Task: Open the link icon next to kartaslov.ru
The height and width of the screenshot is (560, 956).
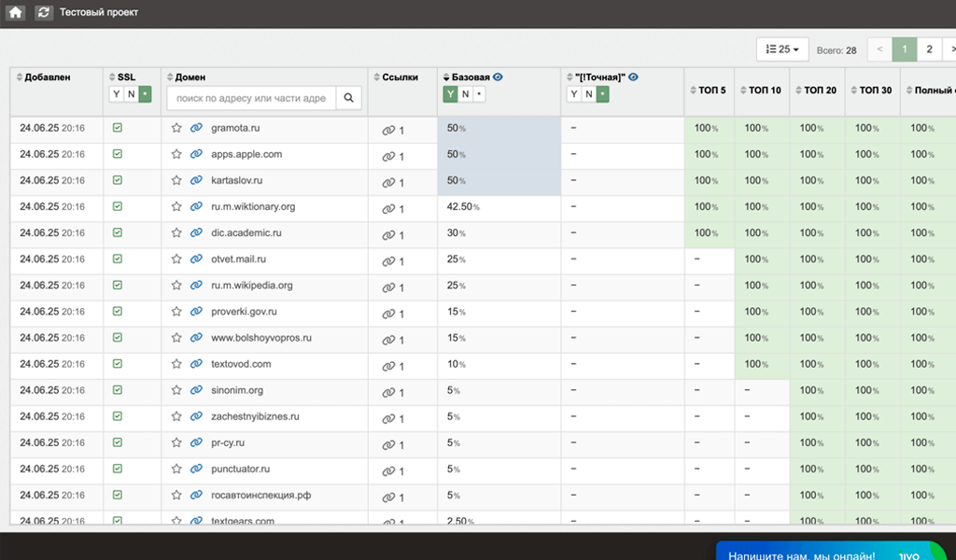Action: pos(196,180)
